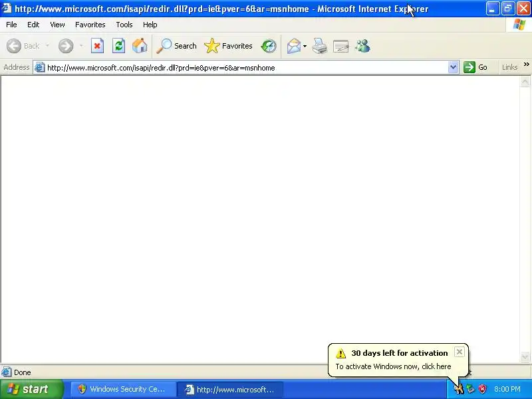
Task: Go to the Home page icon
Action: point(140,46)
